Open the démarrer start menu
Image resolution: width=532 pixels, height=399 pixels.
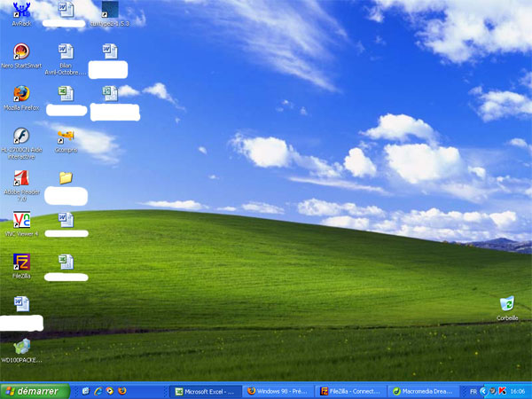[35, 391]
